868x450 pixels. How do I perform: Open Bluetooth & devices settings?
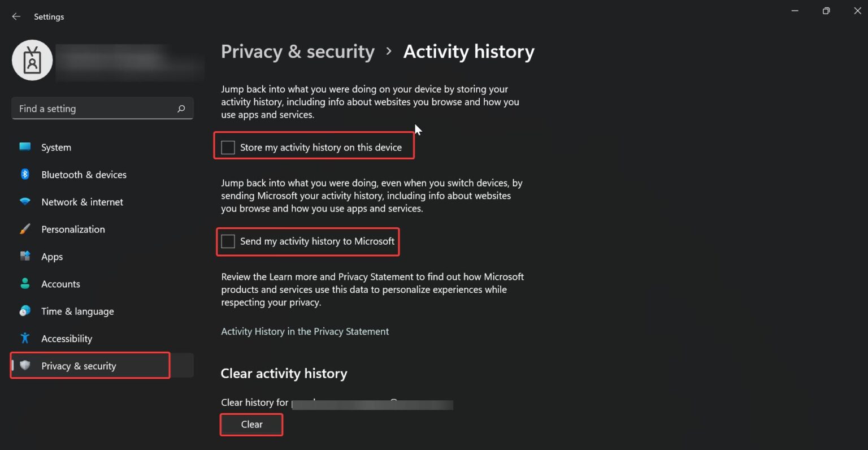(x=25, y=174)
